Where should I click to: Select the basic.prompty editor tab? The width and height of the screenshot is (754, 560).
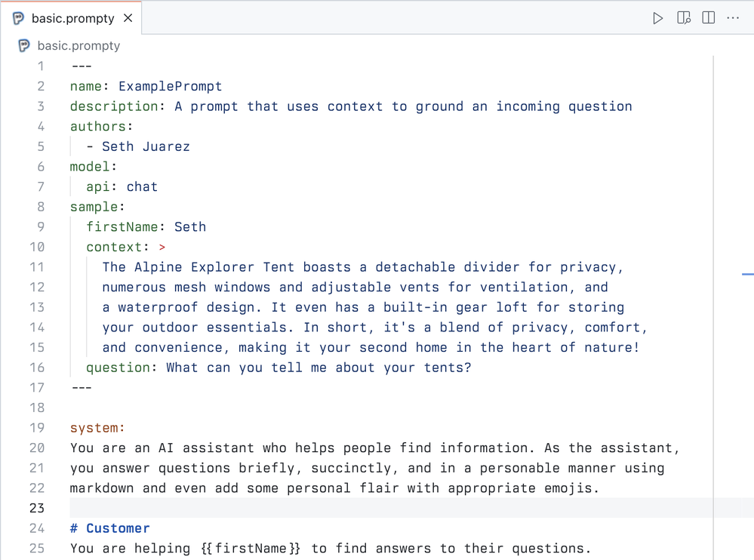[x=72, y=18]
